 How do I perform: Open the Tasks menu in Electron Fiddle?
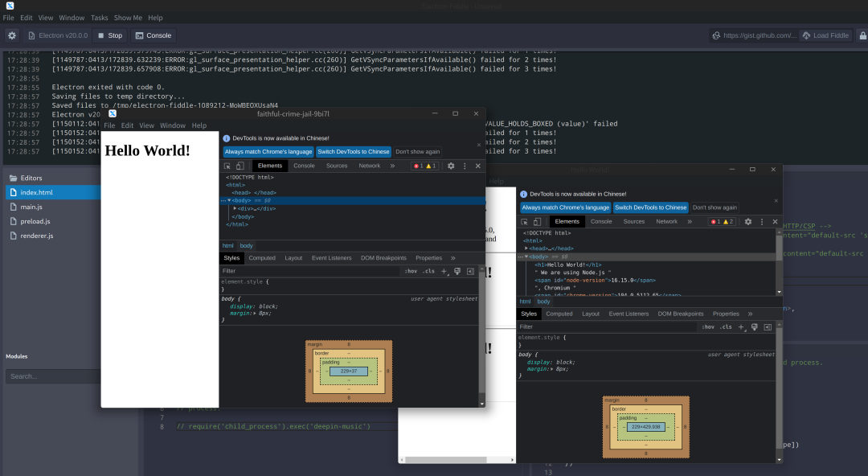[99, 18]
